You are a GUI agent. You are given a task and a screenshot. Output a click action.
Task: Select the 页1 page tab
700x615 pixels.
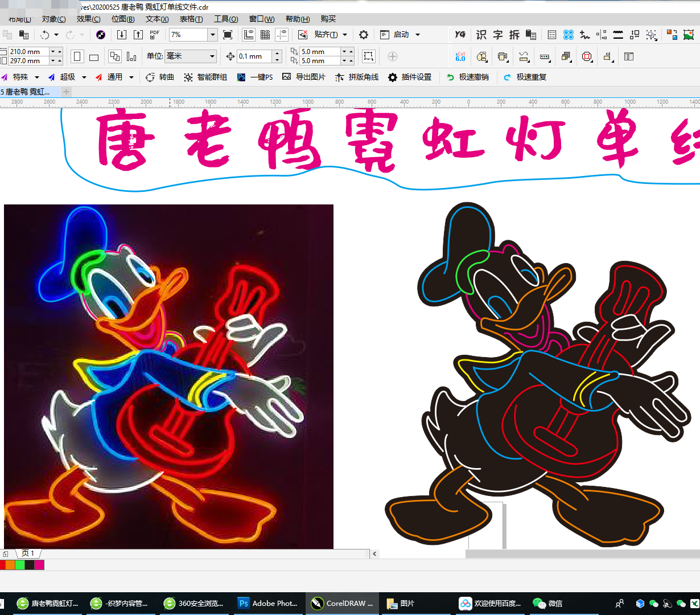28,553
